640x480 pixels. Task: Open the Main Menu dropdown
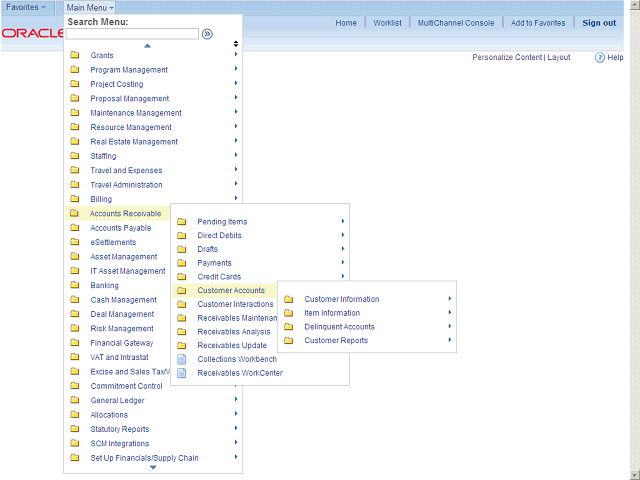90,8
